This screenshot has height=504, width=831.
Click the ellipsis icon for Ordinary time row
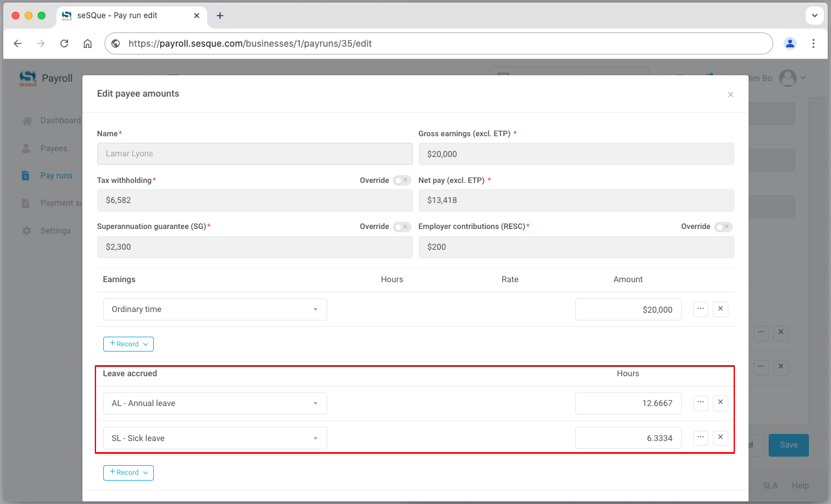coord(701,309)
